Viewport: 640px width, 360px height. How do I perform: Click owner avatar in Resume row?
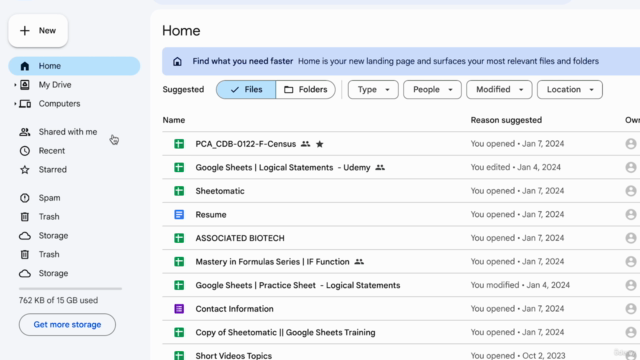631,214
